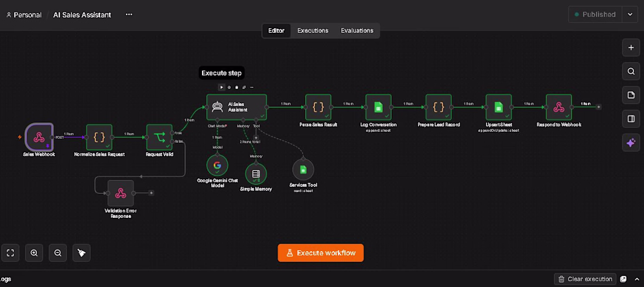
Task: Click the AI Sales Assistant workflow title
Action: pos(82,15)
